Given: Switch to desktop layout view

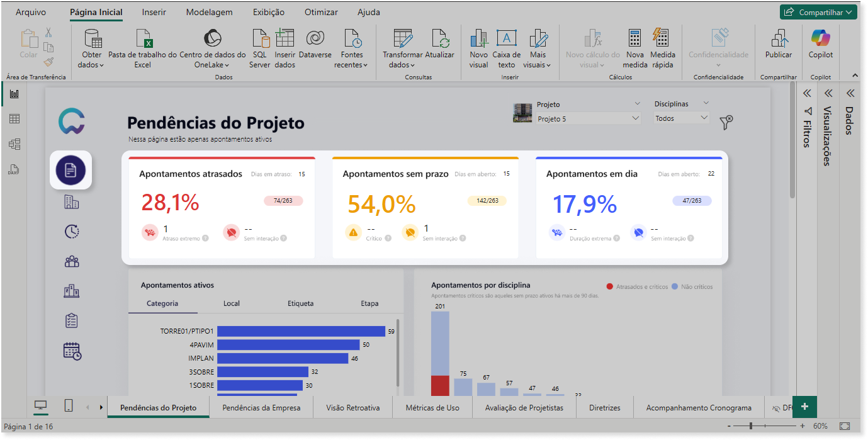Looking at the screenshot, I should pos(40,406).
